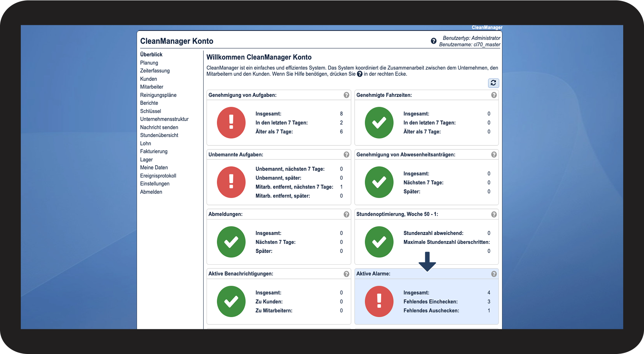Click help icon in Aktive Benachrichtigungen panel
The width and height of the screenshot is (644, 354).
tap(346, 274)
